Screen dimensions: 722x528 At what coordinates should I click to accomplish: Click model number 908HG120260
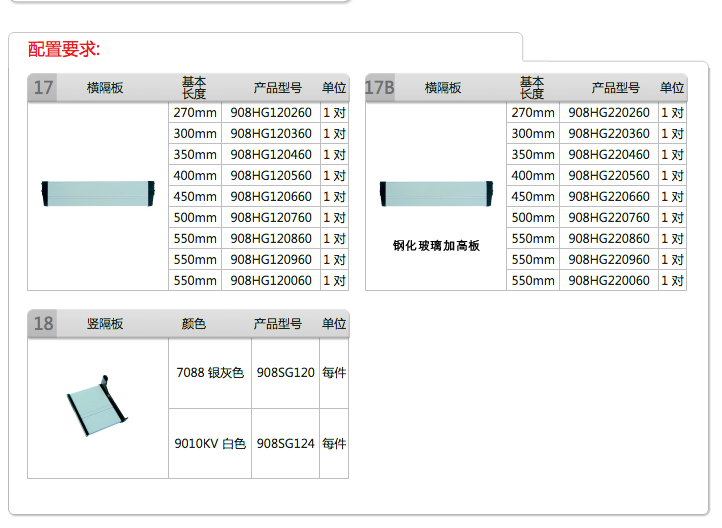point(271,113)
